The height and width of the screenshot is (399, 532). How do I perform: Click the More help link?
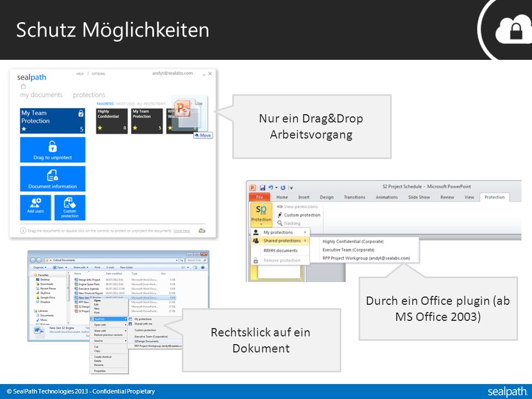(x=182, y=231)
